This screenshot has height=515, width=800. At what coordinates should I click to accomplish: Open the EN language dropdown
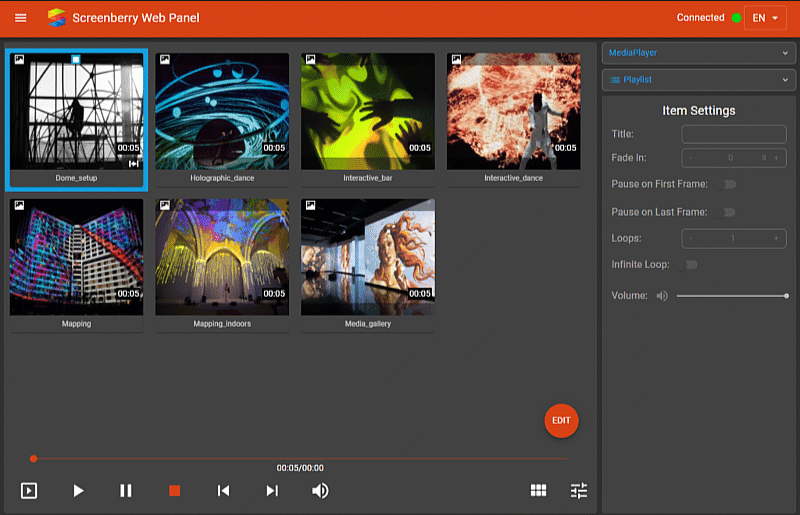click(765, 18)
